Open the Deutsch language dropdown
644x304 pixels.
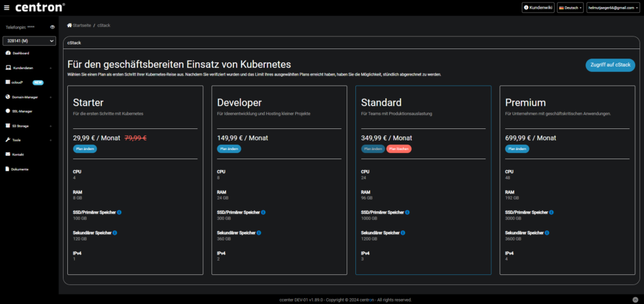click(570, 8)
